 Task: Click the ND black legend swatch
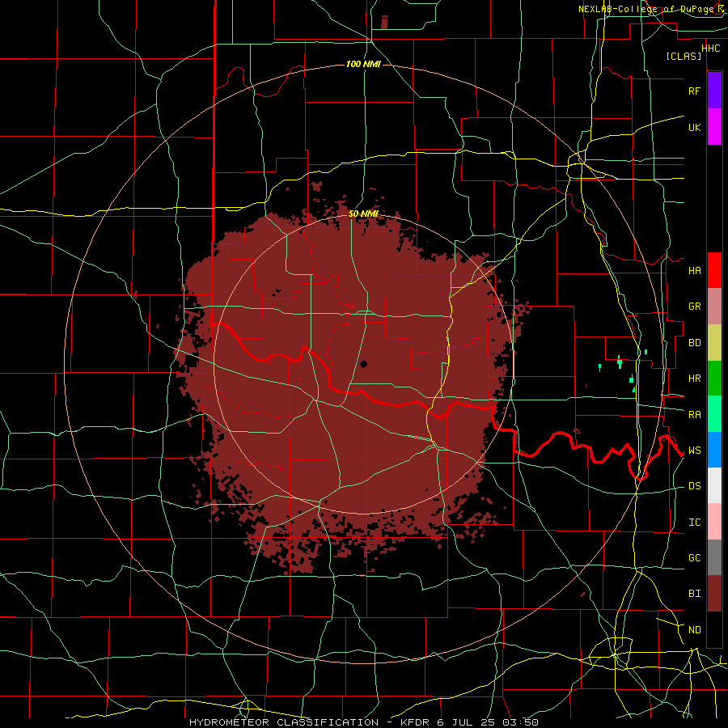[714, 629]
